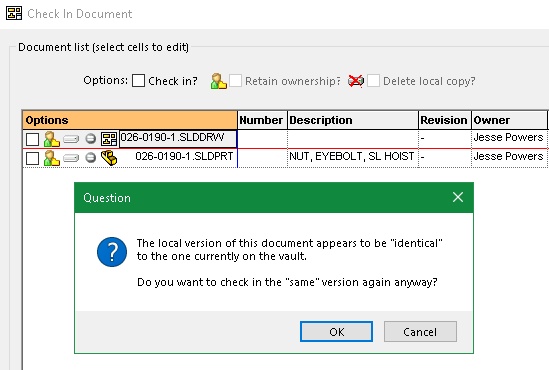Viewport: 549px width, 370px height.
Task: Click the drawing file icon for 026-0190-1.SLDDRW
Action: pyautogui.click(x=109, y=139)
